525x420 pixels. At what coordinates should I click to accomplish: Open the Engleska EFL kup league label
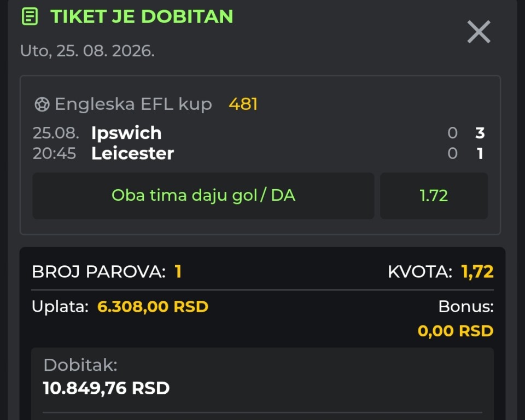(133, 104)
